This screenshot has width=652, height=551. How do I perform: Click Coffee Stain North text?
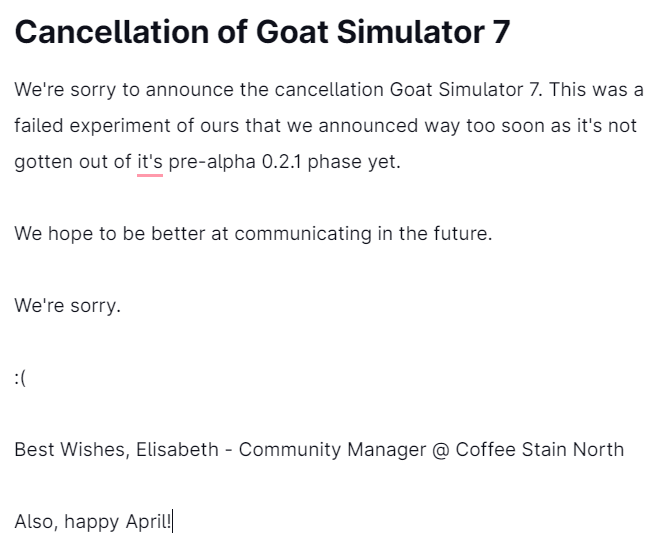pos(540,450)
